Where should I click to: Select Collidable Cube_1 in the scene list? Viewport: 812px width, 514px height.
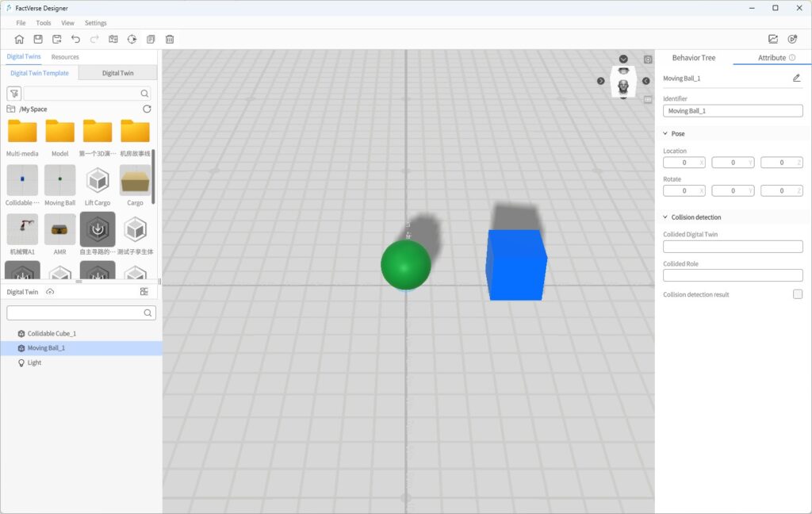click(x=52, y=333)
